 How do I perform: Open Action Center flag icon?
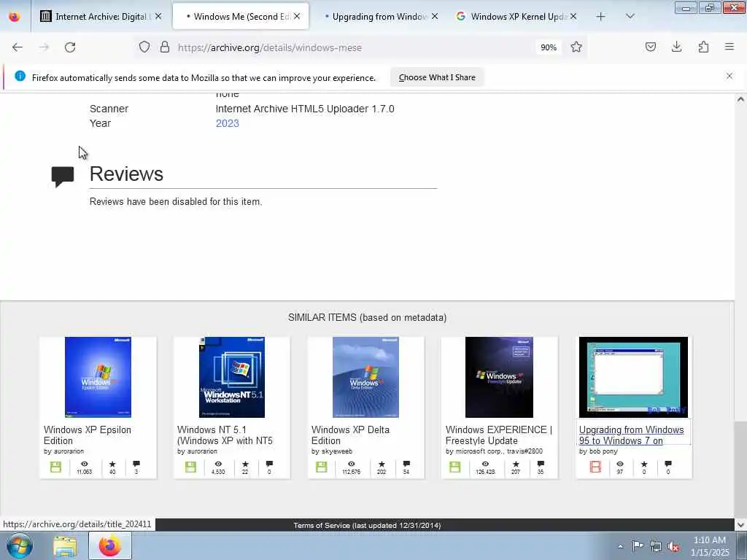[638, 545]
